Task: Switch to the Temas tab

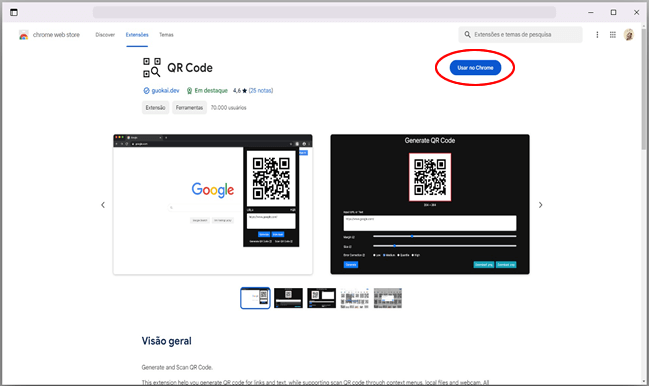Action: click(166, 35)
